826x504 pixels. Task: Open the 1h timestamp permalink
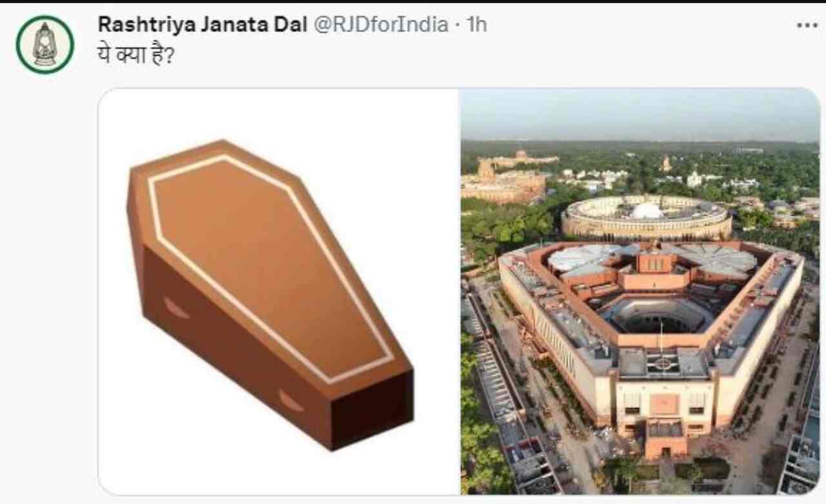[476, 25]
